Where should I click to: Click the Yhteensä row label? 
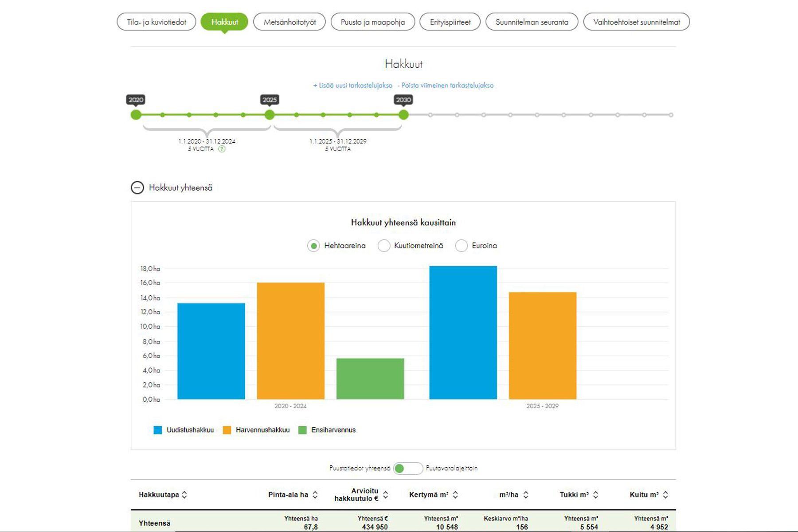[x=154, y=523]
